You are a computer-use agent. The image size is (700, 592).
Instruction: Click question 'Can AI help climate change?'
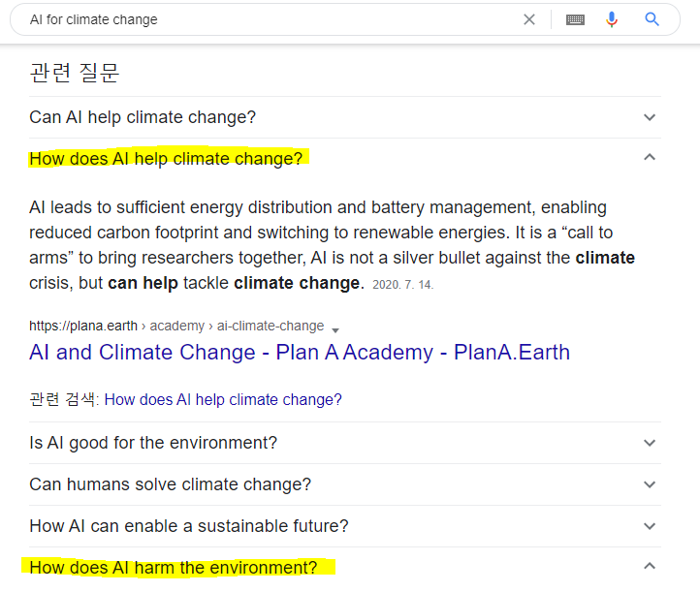coord(143,117)
